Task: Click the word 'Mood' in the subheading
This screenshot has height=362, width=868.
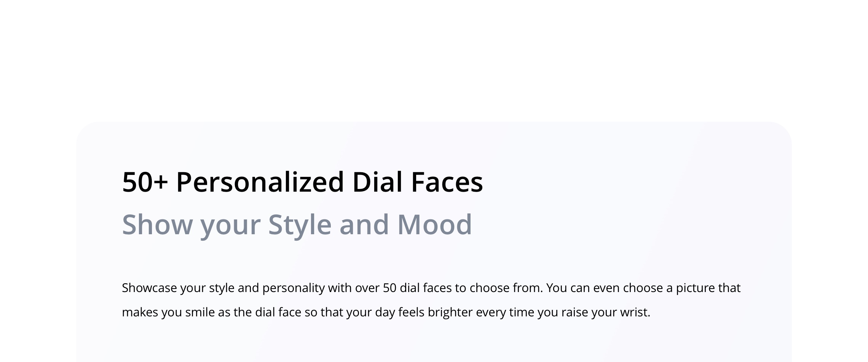Action: coord(434,225)
